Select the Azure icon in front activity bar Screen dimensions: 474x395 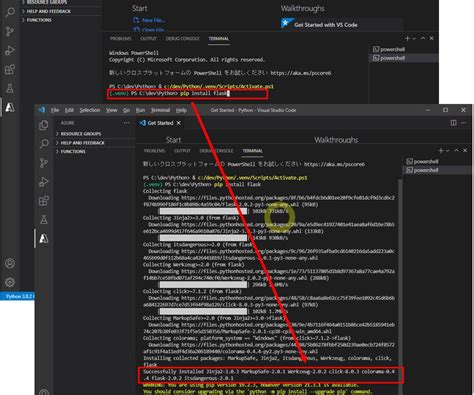point(44,239)
